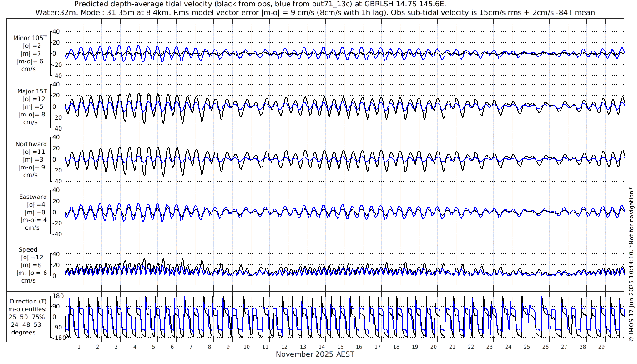Select '|o| =12' in Major 15T panel
This screenshot has height=364, width=637.
[x=33, y=99]
